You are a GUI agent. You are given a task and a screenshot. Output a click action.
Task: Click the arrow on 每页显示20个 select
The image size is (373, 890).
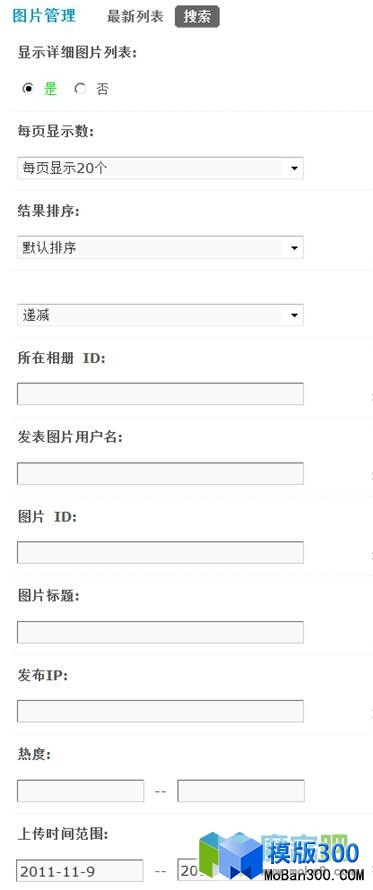[x=294, y=169]
